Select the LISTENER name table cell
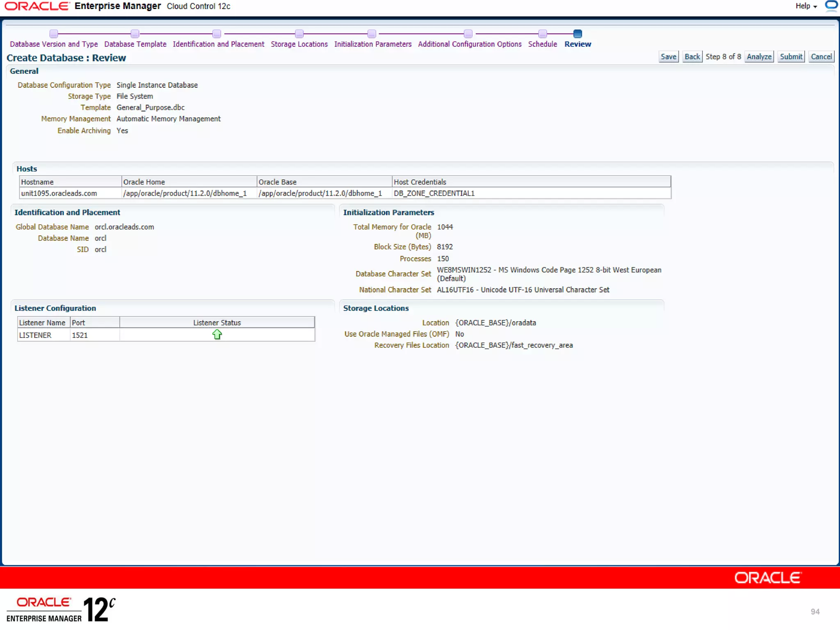Screen dimensions: 840x630 tap(35, 335)
